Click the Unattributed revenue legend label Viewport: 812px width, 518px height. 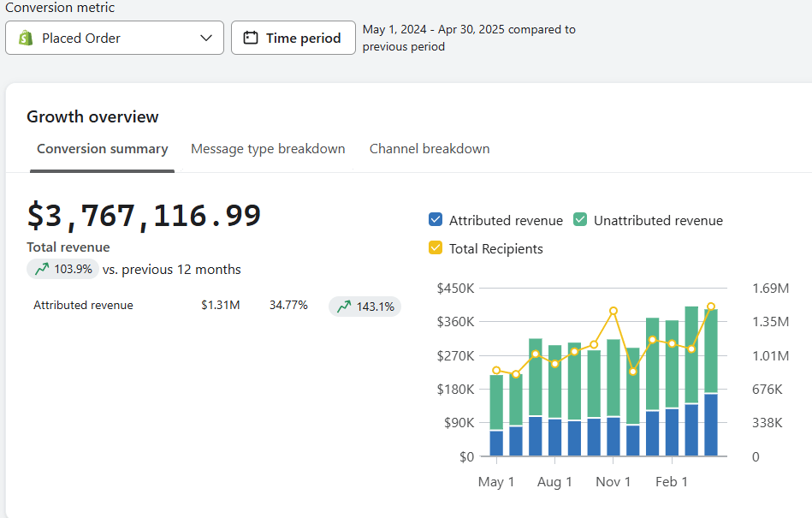click(x=658, y=221)
